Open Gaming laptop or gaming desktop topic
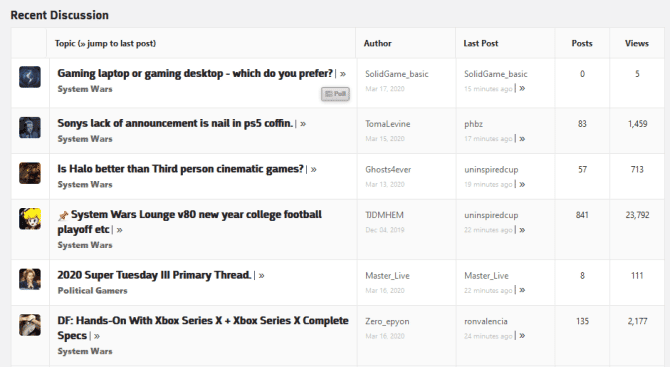 point(195,73)
